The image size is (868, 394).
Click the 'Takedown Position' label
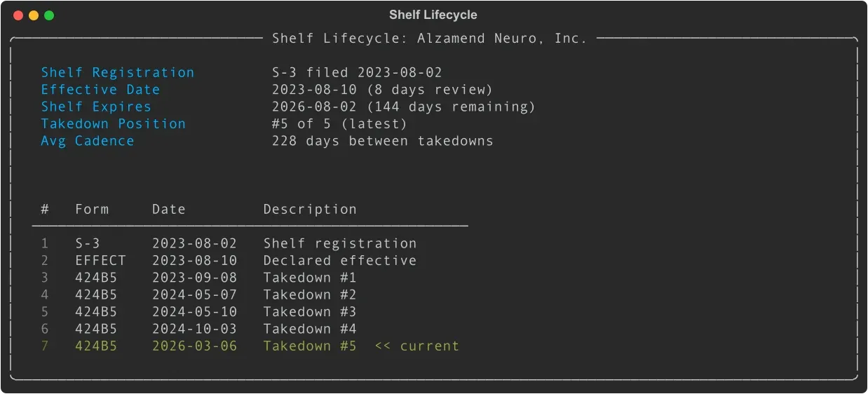[x=114, y=124]
